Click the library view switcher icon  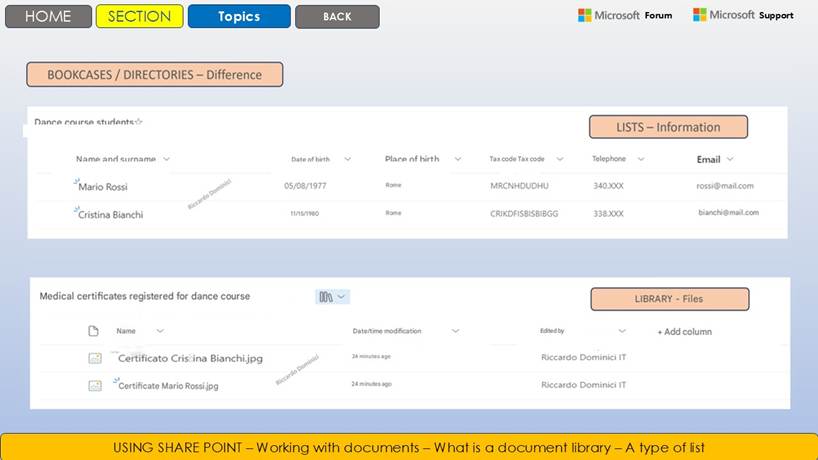pyautogui.click(x=331, y=297)
